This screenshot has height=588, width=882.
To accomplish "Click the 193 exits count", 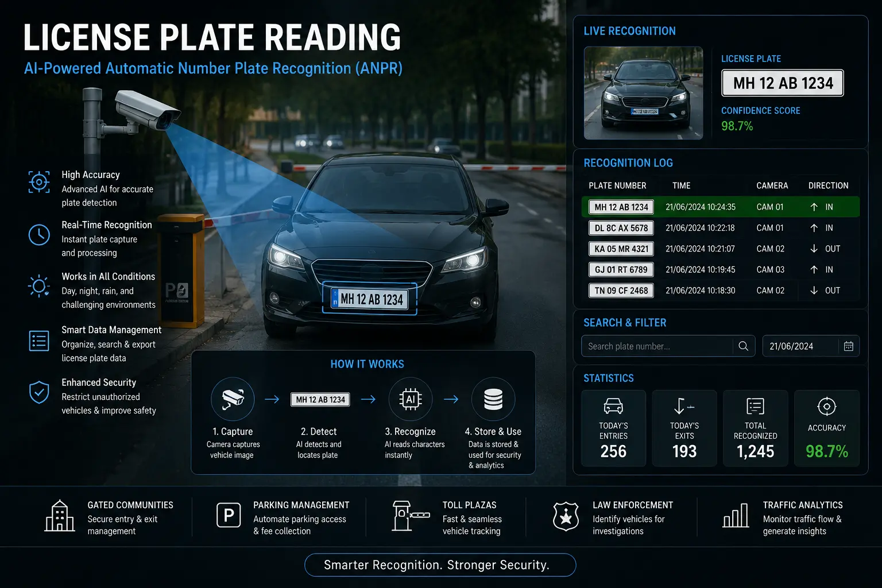I will pos(684,452).
